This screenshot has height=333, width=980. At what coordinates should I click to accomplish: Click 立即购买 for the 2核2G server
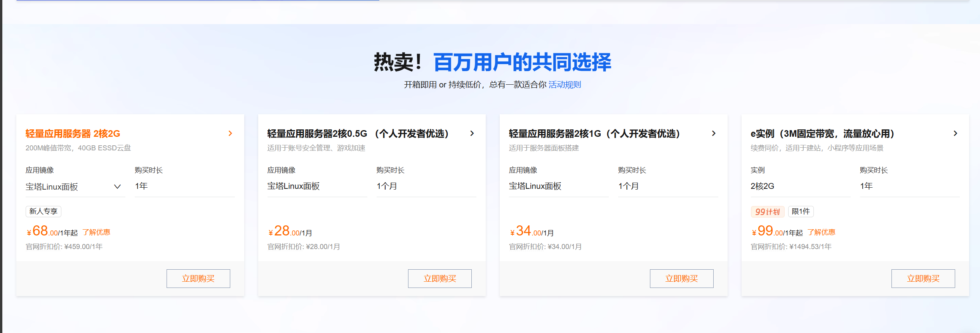click(198, 279)
